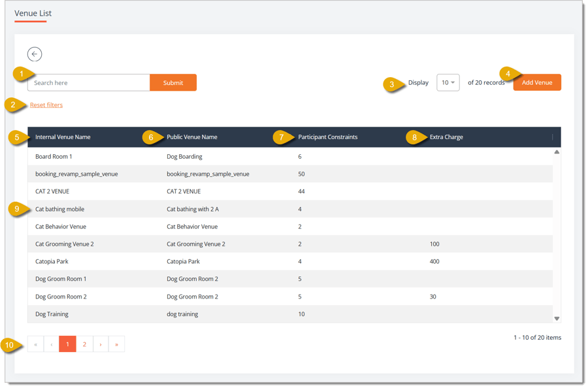
Task: Click participant constraint 50 value
Action: 302,174
